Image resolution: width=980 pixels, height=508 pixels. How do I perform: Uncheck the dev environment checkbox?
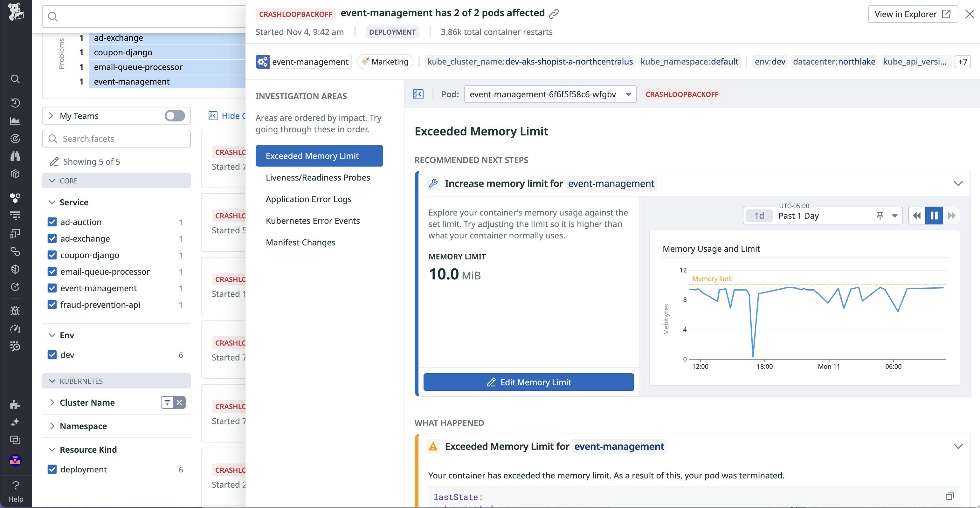[52, 354]
